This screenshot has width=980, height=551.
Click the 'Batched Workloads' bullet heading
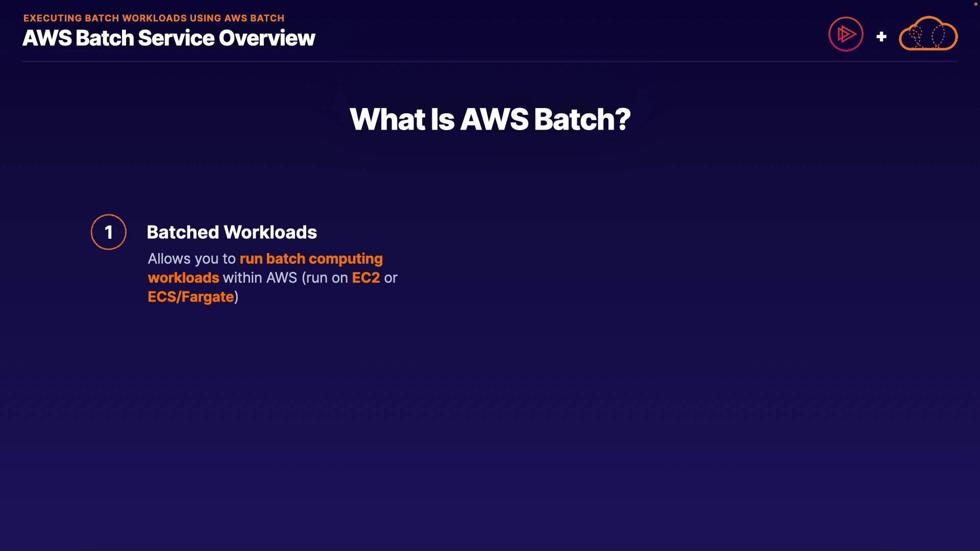coord(232,233)
